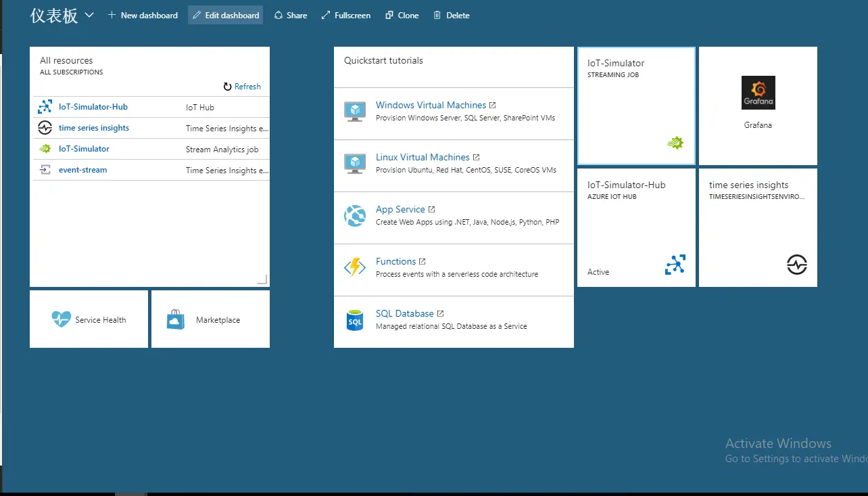Screen dimensions: 868x496
Task: Select Clone from the top toolbar
Action: pyautogui.click(x=402, y=15)
